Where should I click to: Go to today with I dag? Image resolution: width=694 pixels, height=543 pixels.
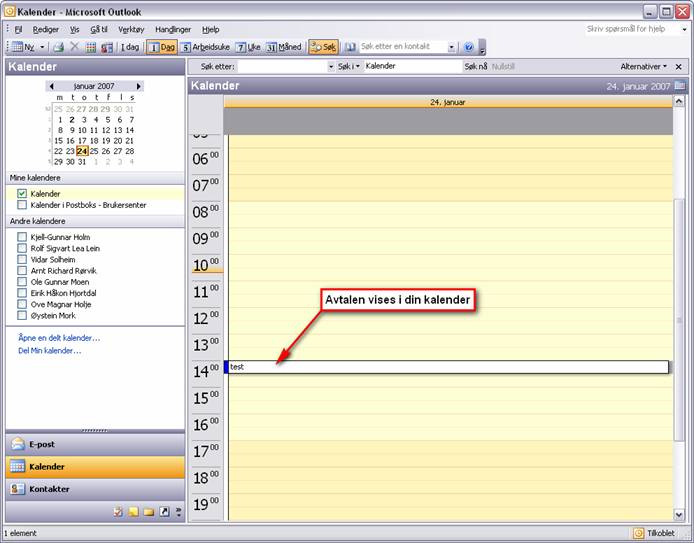pyautogui.click(x=130, y=47)
